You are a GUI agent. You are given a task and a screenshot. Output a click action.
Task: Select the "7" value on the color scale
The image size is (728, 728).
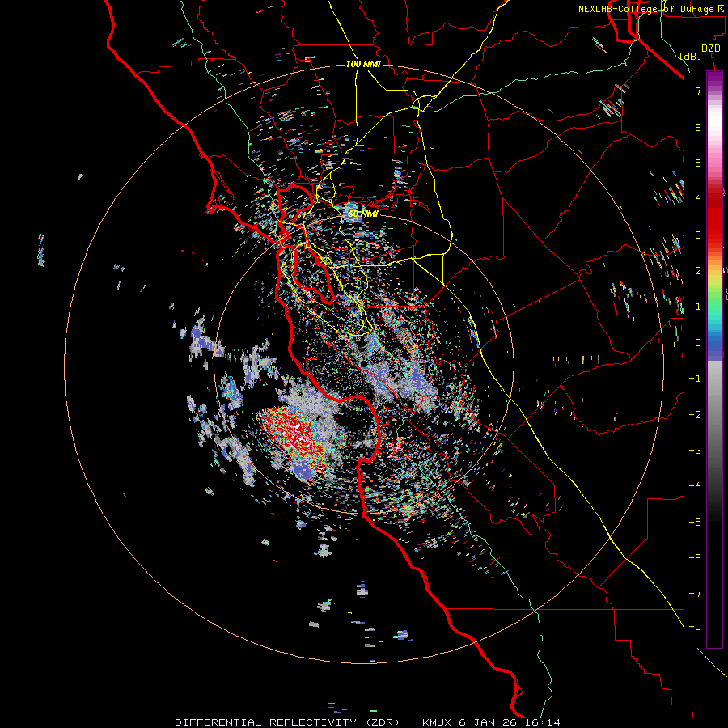click(698, 91)
